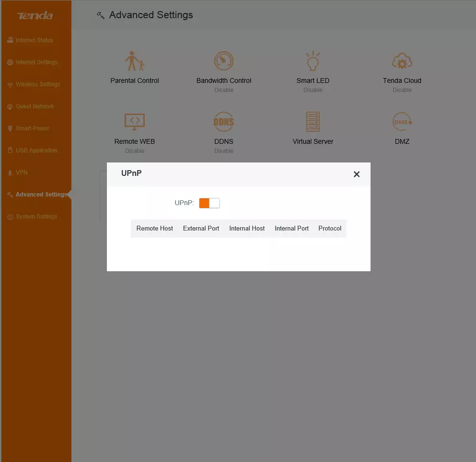Go to Internet Settings menu item
Image resolution: width=476 pixels, height=462 pixels.
coord(36,62)
